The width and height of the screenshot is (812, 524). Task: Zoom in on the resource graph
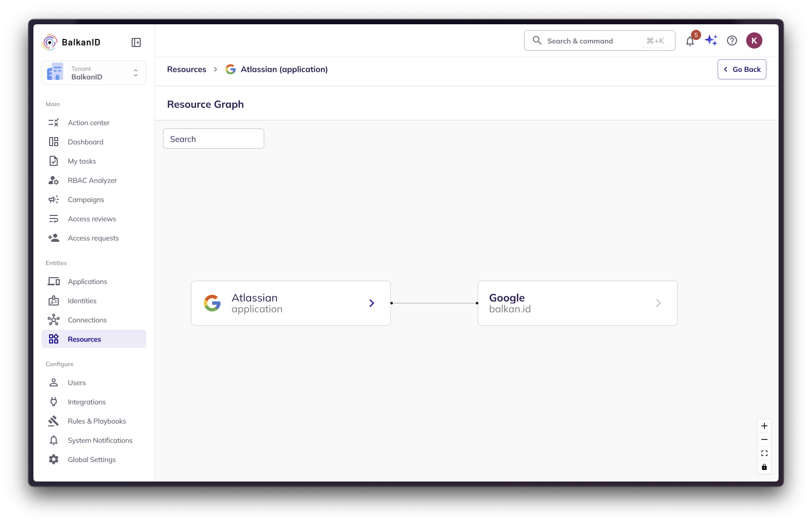click(x=764, y=426)
